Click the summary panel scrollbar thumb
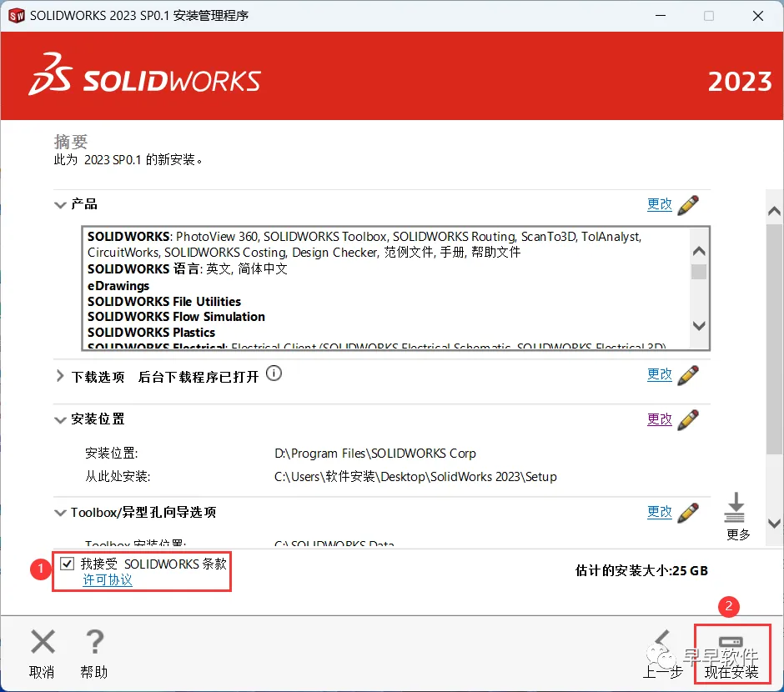 [774, 338]
